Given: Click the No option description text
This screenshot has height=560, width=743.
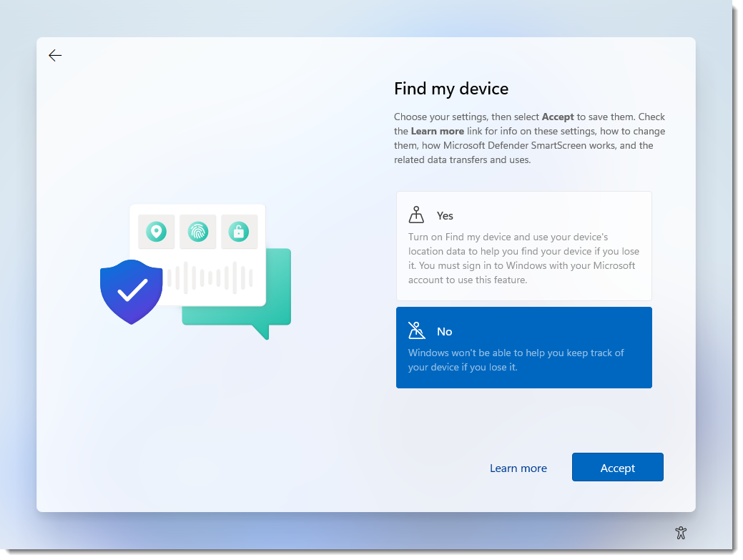Looking at the screenshot, I should click(516, 360).
